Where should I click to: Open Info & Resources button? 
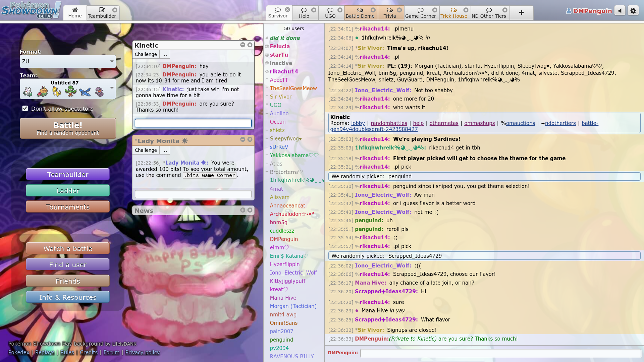[x=68, y=297]
